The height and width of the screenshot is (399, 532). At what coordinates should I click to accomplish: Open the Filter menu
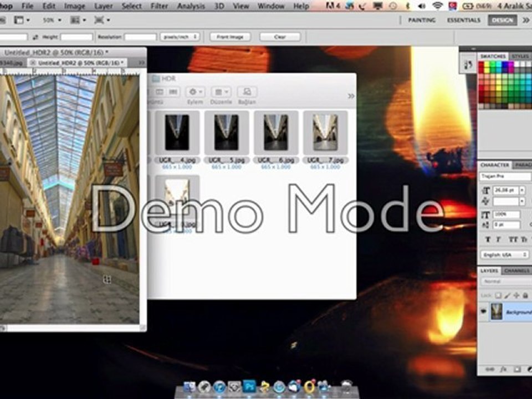[x=159, y=6]
